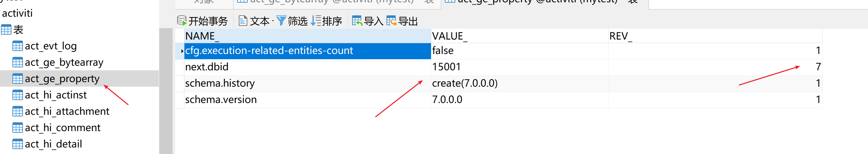868x154 pixels.
Task: Click the 表 tables node icon
Action: [x=6, y=29]
